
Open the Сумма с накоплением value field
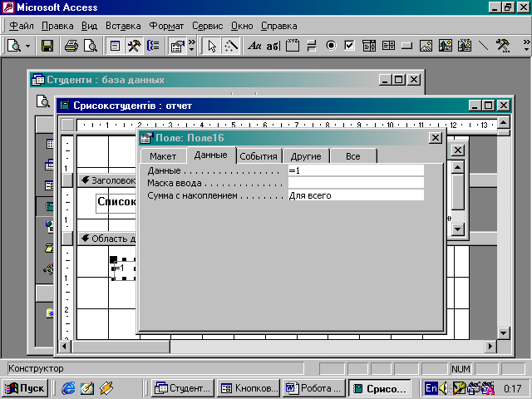point(356,195)
